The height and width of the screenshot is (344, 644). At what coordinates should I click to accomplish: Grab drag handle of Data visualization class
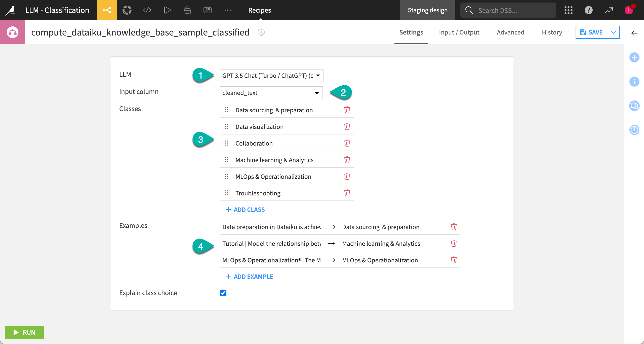[226, 126]
